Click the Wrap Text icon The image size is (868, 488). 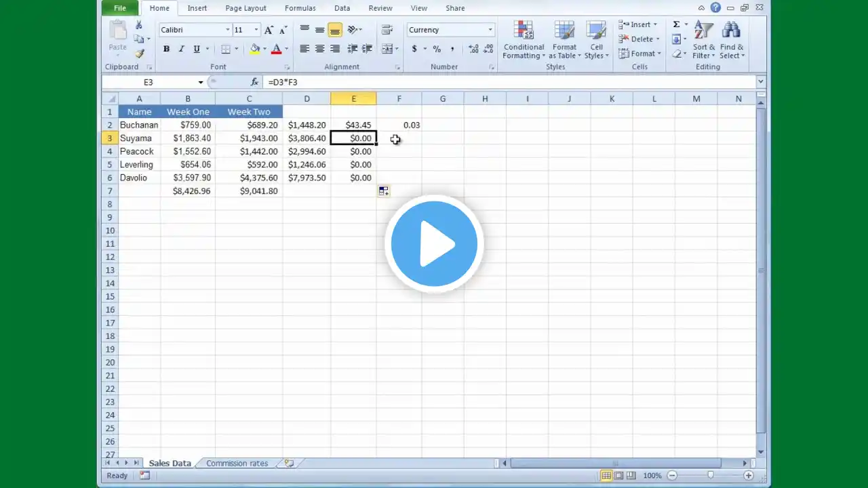[387, 30]
